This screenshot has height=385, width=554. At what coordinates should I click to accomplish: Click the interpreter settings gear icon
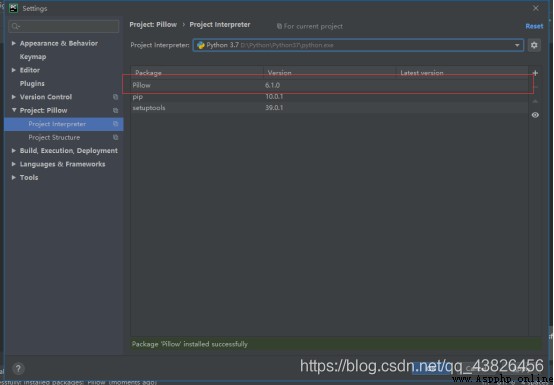click(534, 45)
